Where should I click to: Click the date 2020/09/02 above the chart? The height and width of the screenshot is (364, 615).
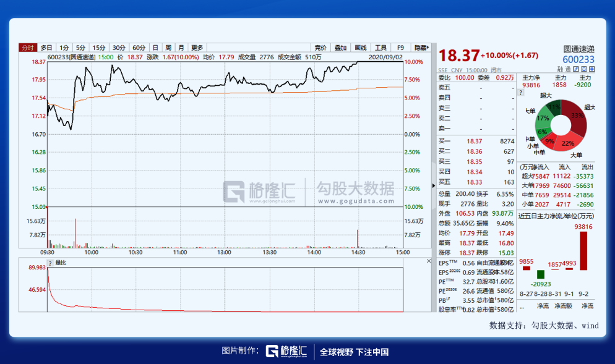pyautogui.click(x=385, y=57)
